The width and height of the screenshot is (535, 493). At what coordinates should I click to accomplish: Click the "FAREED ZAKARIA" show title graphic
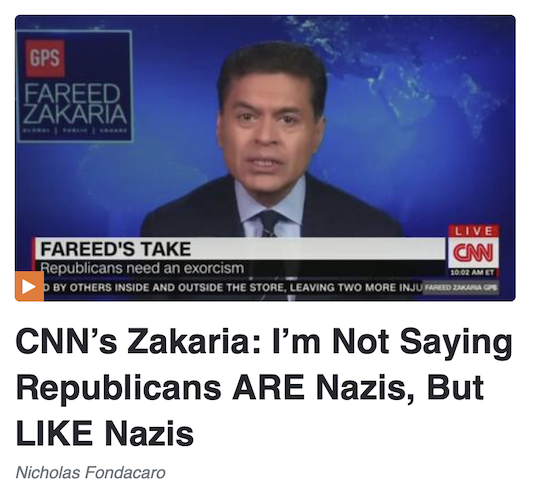pos(75,104)
